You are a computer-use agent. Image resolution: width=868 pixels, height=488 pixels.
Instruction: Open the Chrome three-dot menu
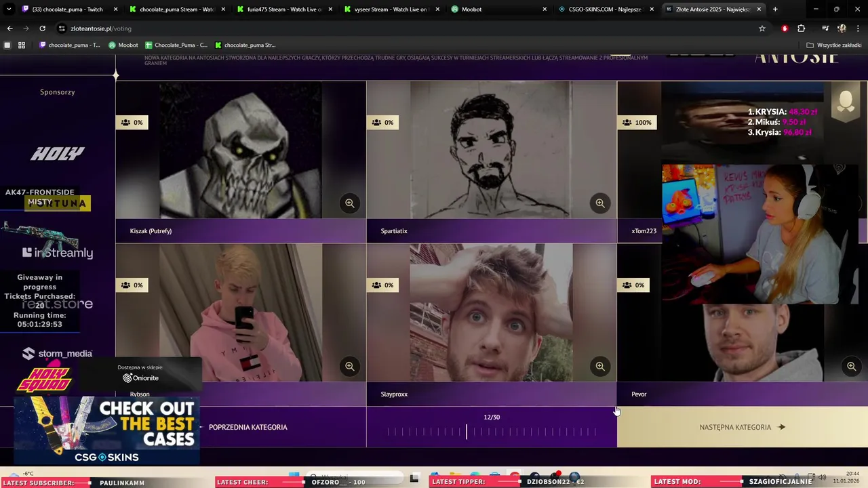pyautogui.click(x=859, y=28)
